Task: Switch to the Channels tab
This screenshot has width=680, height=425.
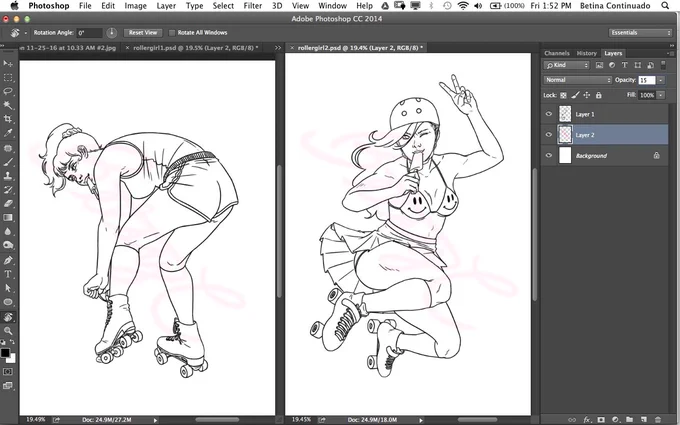Action: [x=557, y=53]
